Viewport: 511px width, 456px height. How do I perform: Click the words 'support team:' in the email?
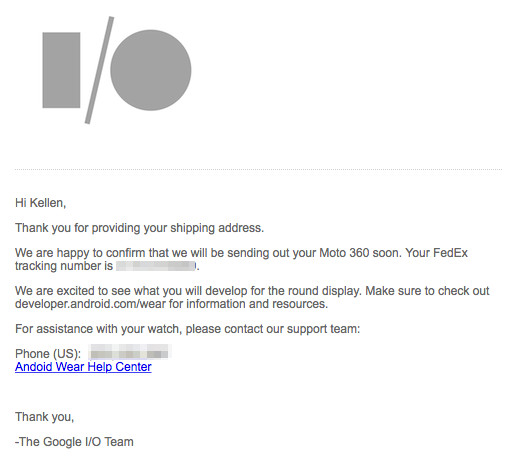tap(323, 329)
